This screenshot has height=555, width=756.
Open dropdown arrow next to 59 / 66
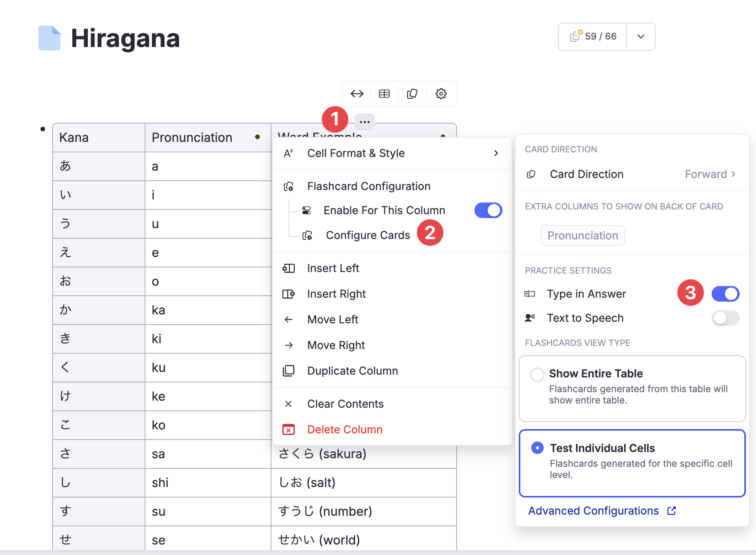point(641,37)
